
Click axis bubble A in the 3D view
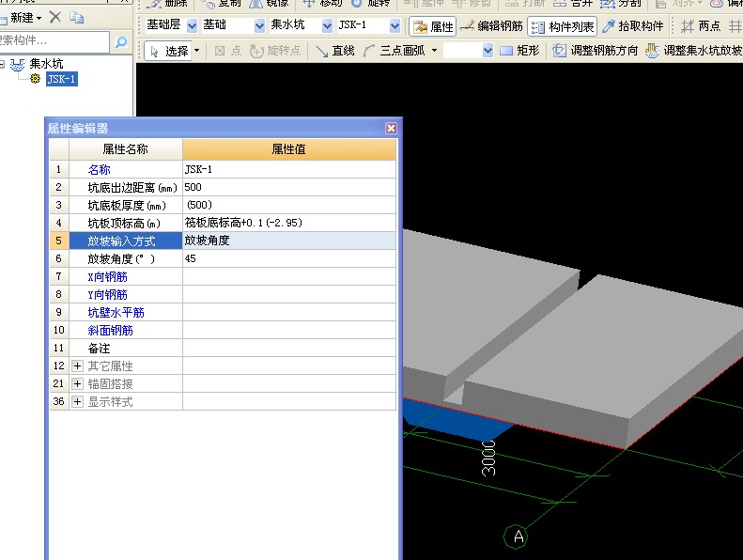click(516, 537)
